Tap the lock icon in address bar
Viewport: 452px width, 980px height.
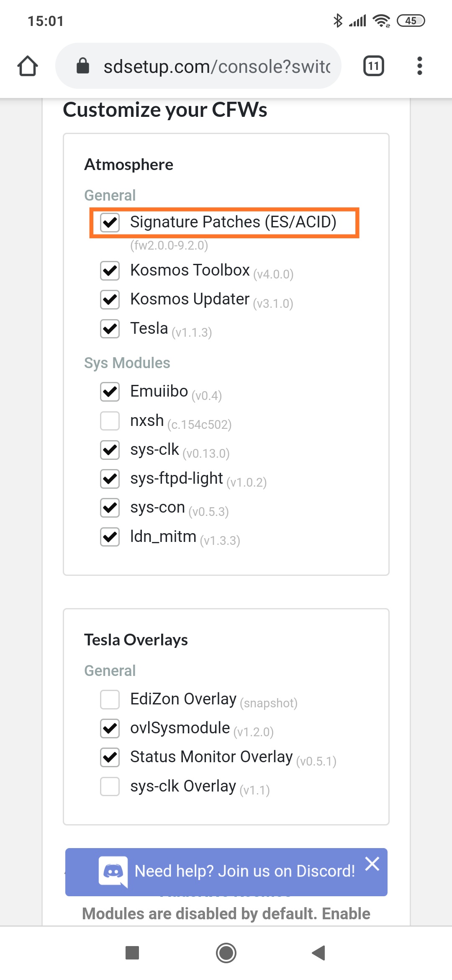(x=83, y=66)
